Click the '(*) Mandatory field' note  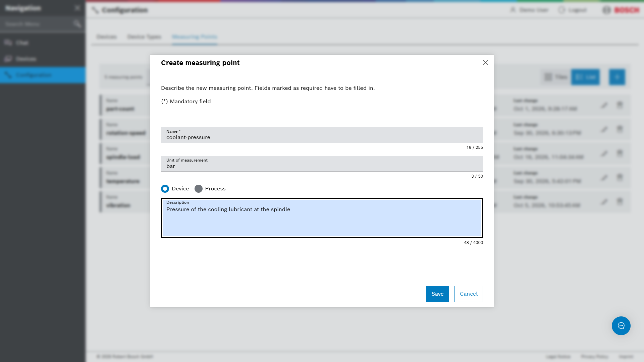click(x=186, y=102)
